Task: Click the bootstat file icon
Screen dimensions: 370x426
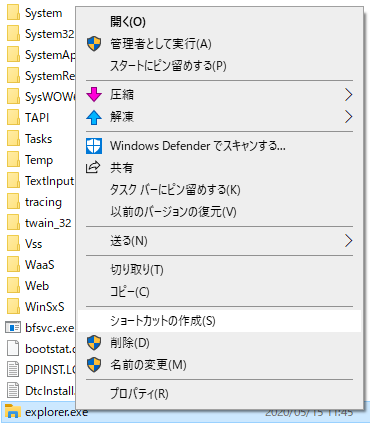Action: click(13, 349)
